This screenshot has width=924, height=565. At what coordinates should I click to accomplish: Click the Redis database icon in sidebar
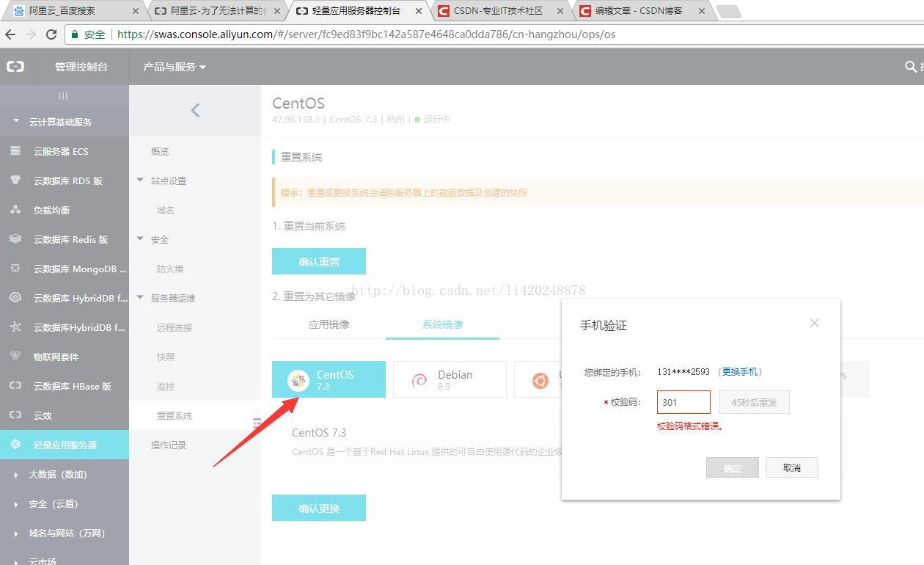pyautogui.click(x=15, y=239)
